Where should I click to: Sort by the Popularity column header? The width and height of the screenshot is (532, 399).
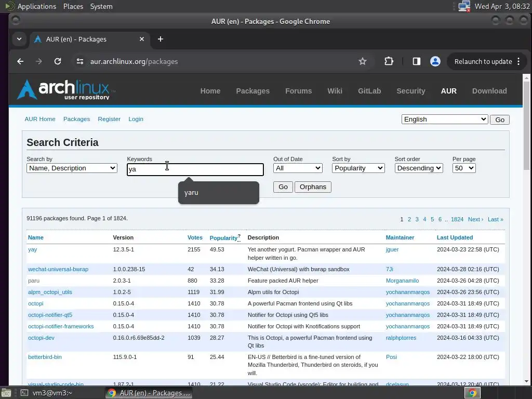[x=223, y=238]
